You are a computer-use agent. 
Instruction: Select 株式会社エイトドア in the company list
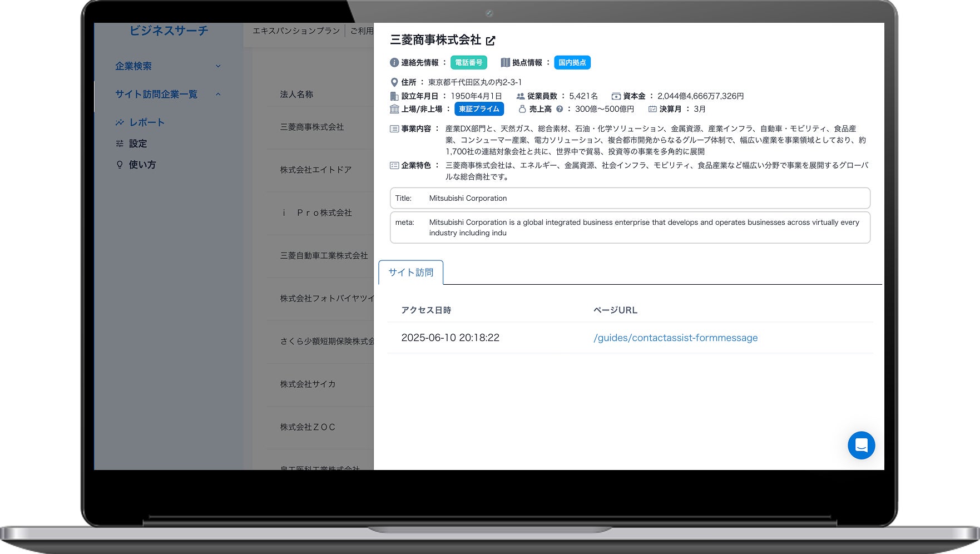click(x=316, y=170)
